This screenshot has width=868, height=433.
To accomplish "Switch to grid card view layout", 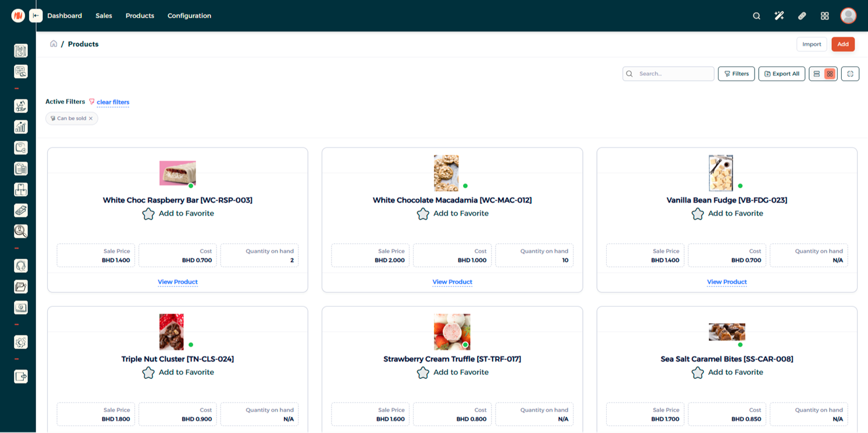I will tap(830, 74).
